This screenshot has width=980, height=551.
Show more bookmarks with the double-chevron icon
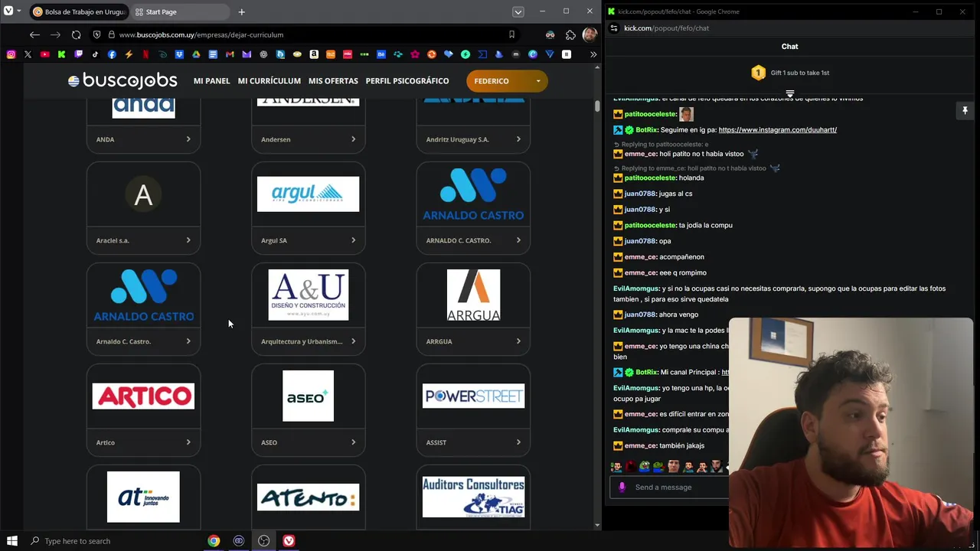(593, 54)
